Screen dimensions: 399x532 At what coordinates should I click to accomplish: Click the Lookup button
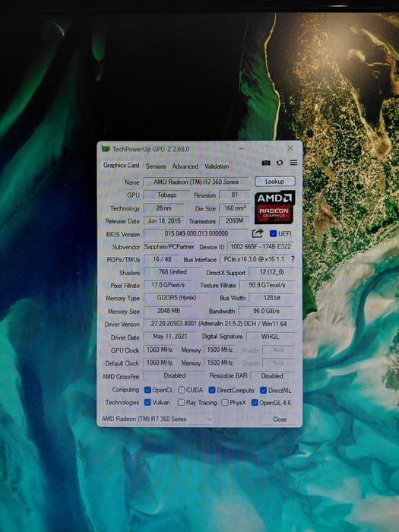pos(275,182)
